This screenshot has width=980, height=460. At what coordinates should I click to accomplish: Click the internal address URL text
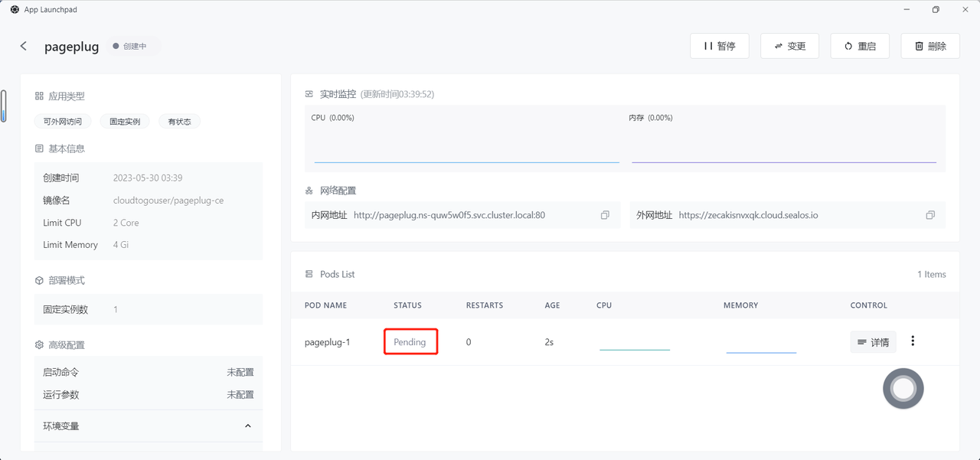point(449,215)
